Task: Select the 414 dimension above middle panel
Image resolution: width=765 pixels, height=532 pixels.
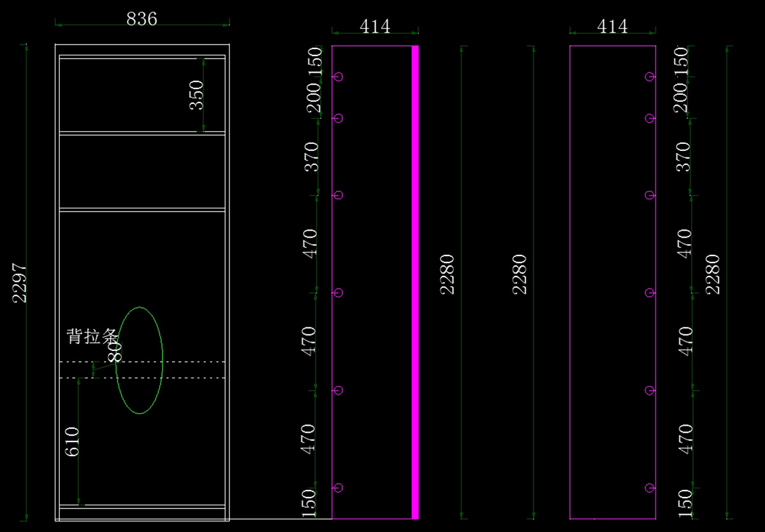Action: coord(375,26)
